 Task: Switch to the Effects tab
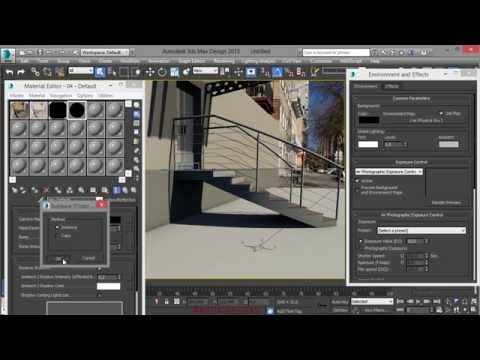pyautogui.click(x=392, y=86)
